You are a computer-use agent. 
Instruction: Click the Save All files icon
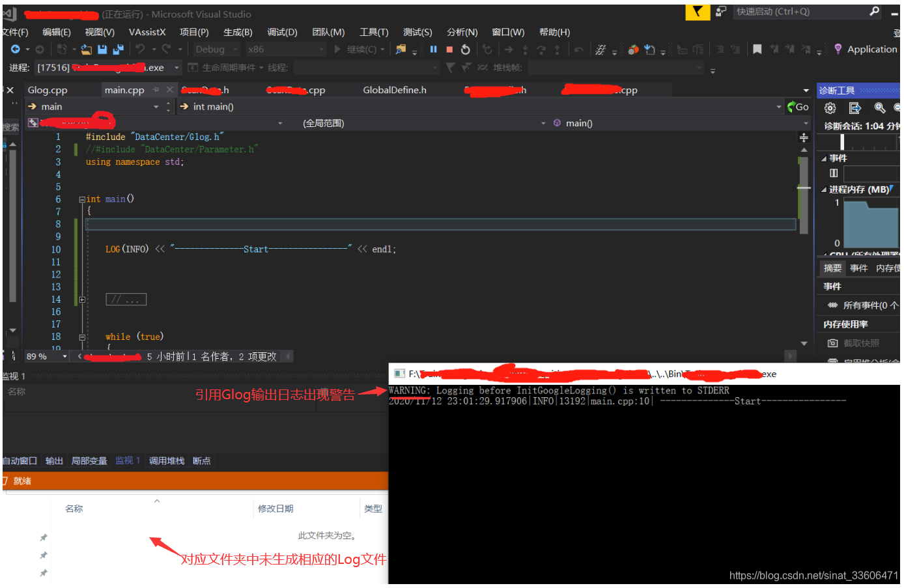[x=118, y=49]
